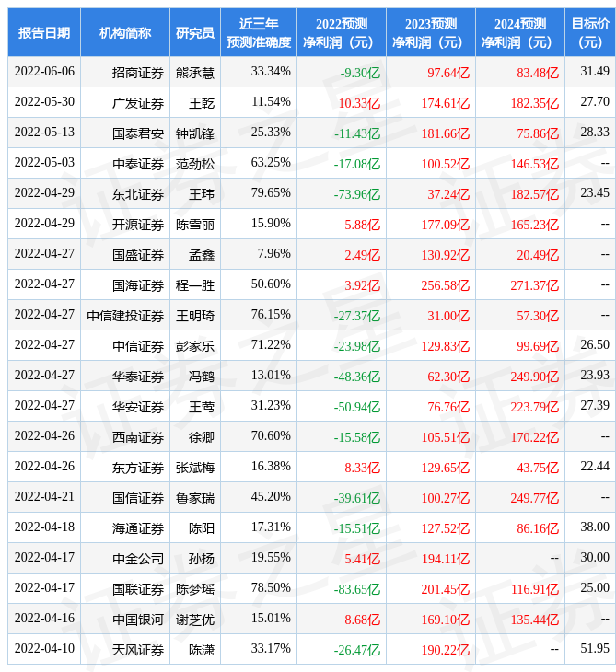616x672 pixels.
Task: Click institution name 国联证券
Action: point(138,590)
